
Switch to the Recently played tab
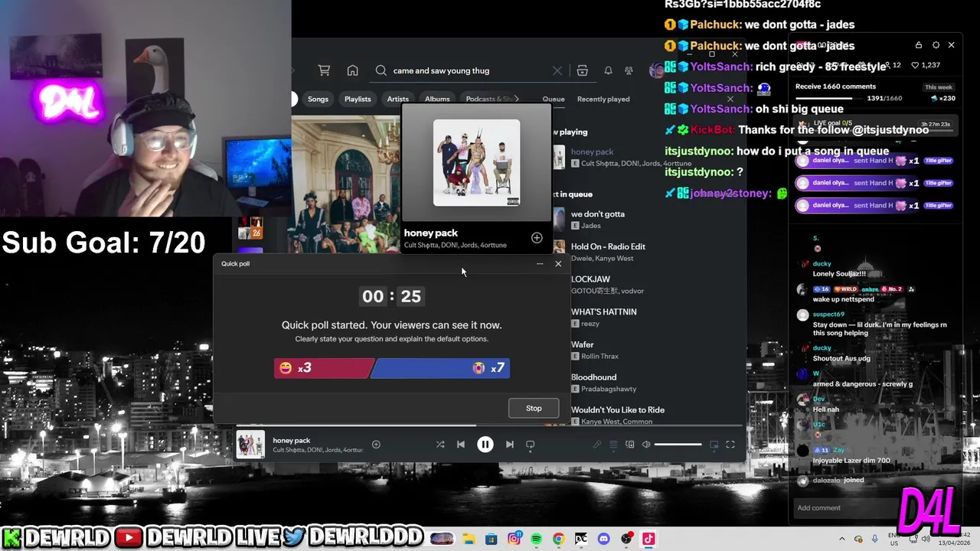click(x=603, y=99)
